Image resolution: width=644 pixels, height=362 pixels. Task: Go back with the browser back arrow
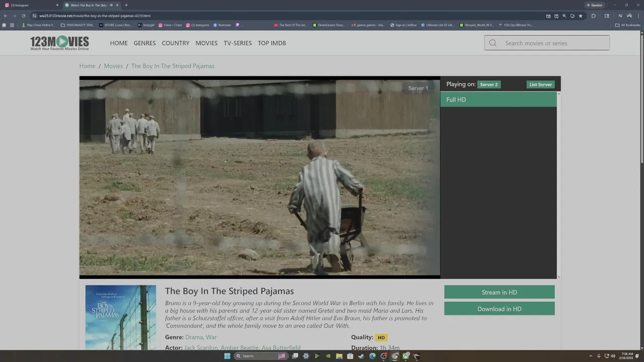(6, 16)
